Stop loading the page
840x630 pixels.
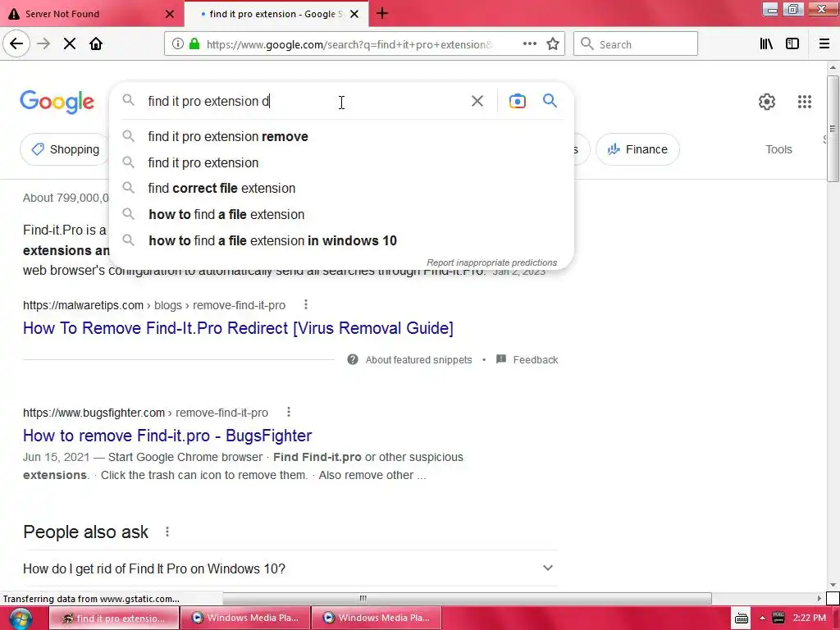click(x=70, y=44)
